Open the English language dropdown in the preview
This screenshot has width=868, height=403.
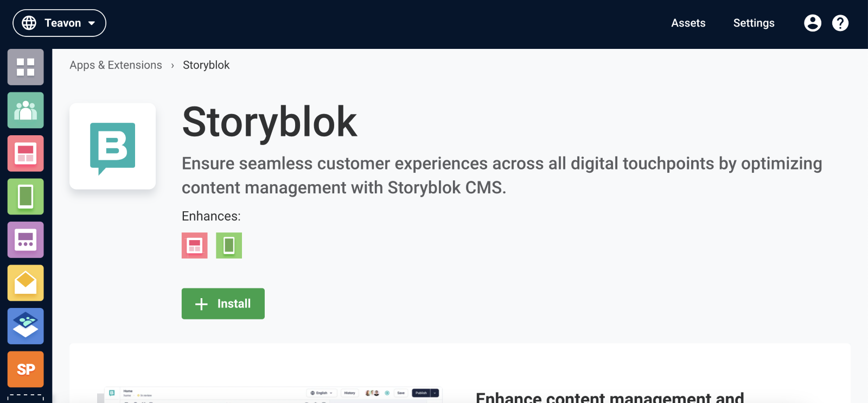(321, 393)
